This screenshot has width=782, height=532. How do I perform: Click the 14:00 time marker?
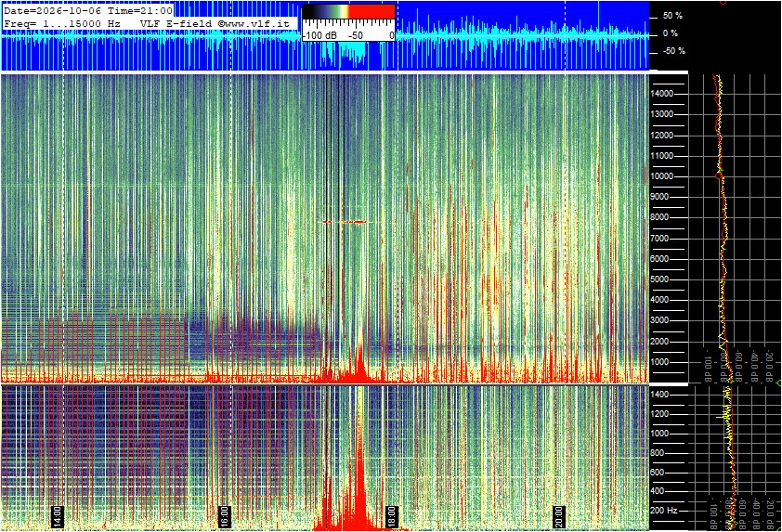(58, 517)
